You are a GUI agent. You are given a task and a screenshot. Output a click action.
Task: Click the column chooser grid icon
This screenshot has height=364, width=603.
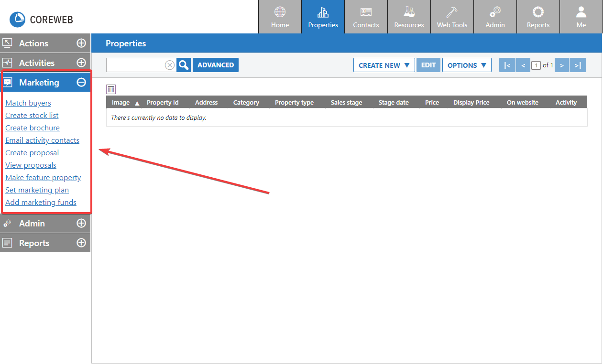coord(111,89)
